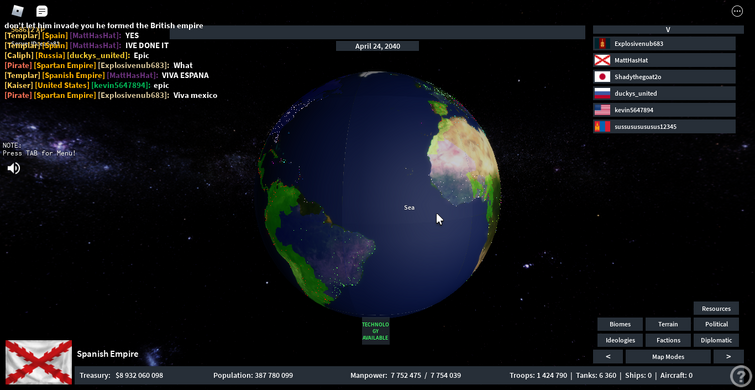Go to previous map mode arrow
Viewport: 755px width, 390px height.
(608, 357)
